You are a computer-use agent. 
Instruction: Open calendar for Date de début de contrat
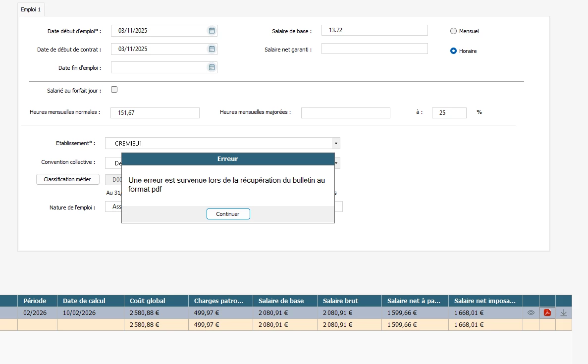(212, 49)
